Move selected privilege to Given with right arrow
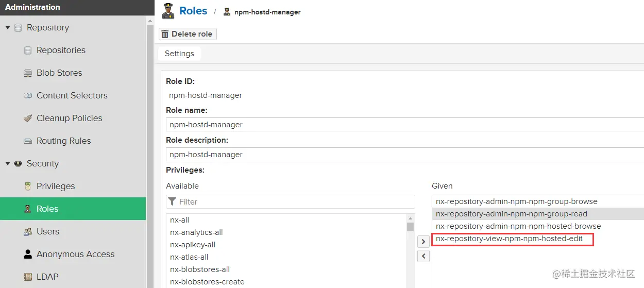644x288 pixels. coord(423,241)
